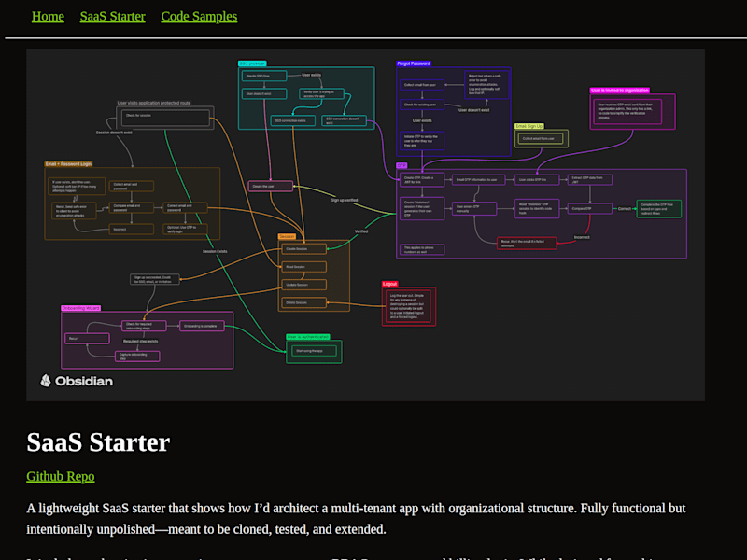Click the 'Email Sign Up' group label
The width and height of the screenshot is (747, 560).
tap(529, 126)
